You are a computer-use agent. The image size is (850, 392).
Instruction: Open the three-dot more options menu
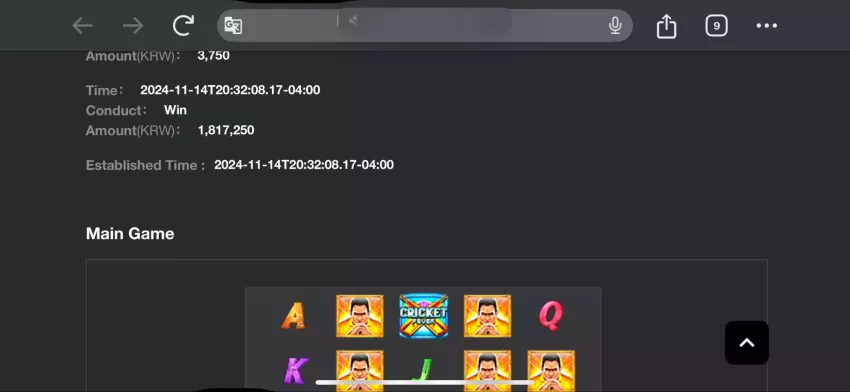[767, 25]
